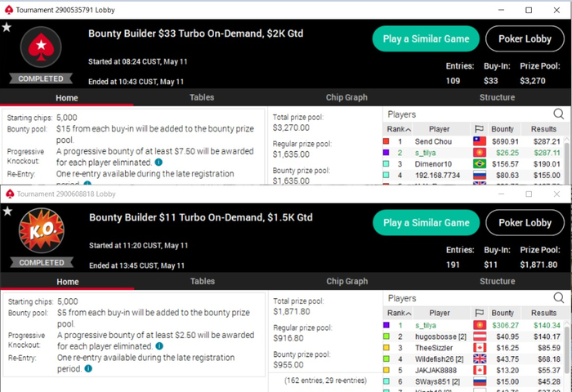Viewport: 572px width, 392px height.
Task: Click Wildefish26 [2]'s UK flag icon
Action: (x=480, y=359)
